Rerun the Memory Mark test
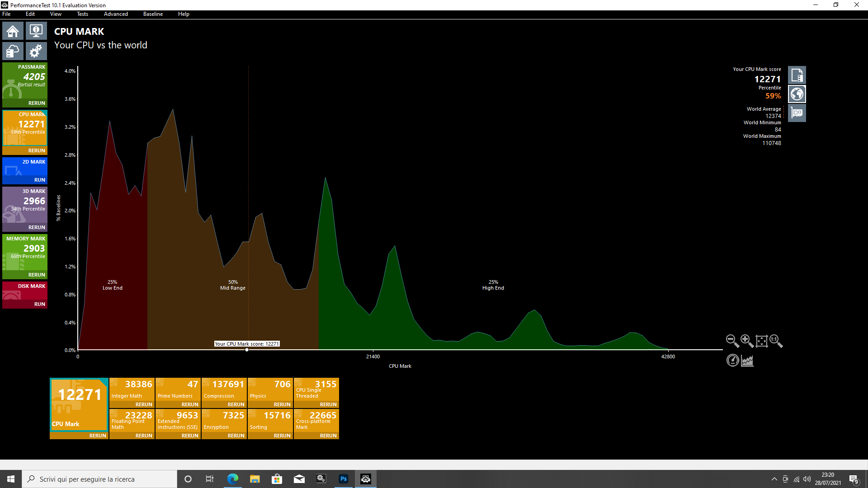868x488 pixels. tap(37, 275)
